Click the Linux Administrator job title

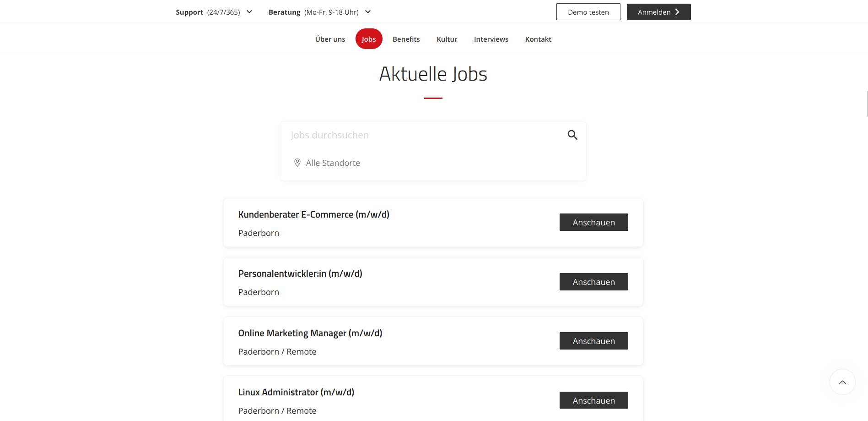coord(296,392)
